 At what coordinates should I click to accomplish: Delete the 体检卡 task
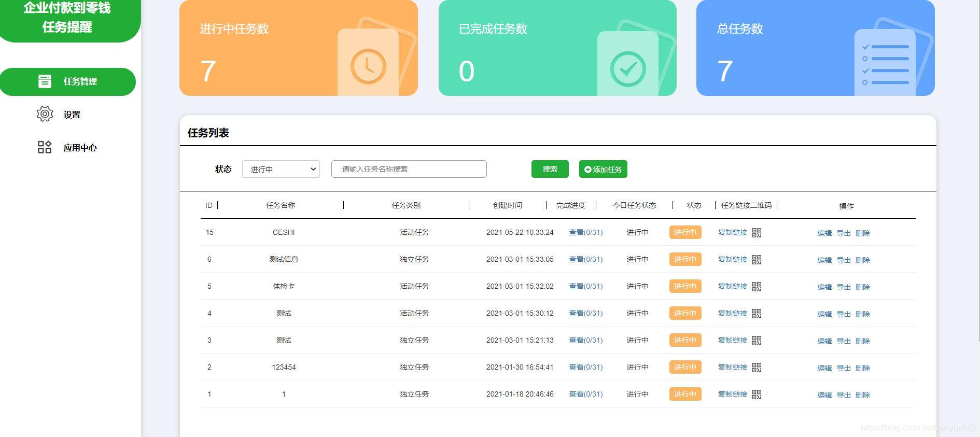point(863,287)
